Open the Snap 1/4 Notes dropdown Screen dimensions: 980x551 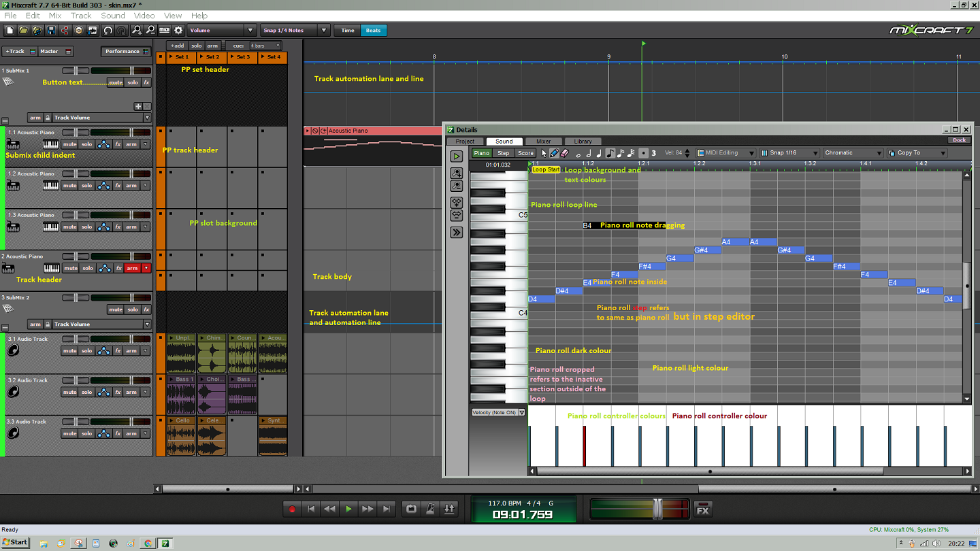click(295, 30)
